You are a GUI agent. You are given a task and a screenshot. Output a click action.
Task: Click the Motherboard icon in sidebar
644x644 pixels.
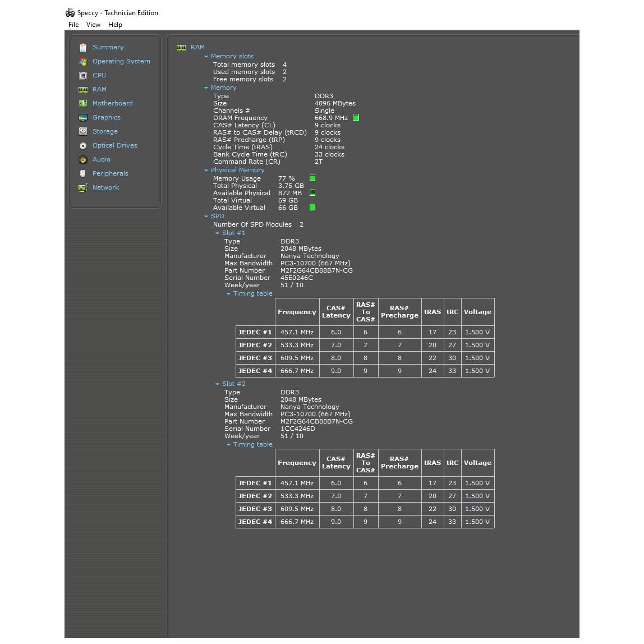[83, 104]
